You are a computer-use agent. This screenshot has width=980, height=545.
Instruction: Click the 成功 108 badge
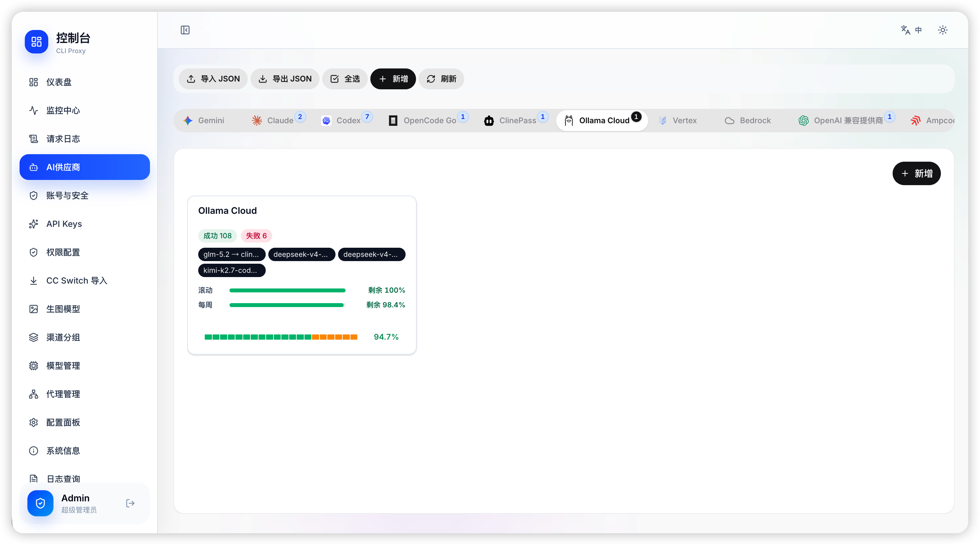point(217,236)
